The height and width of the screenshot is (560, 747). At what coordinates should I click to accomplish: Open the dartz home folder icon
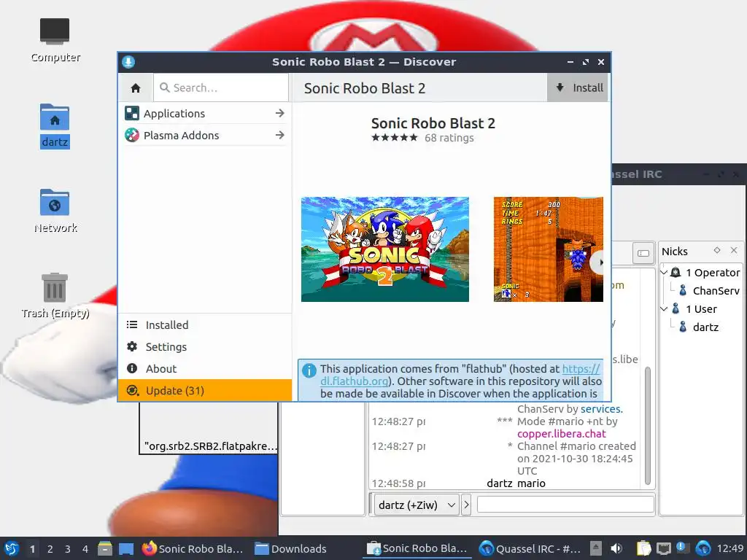[55, 125]
